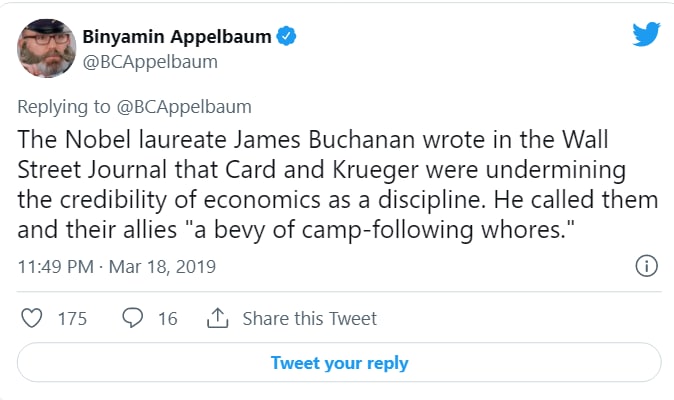Click the share upload arrow icon
674x400 pixels.
pos(217,319)
